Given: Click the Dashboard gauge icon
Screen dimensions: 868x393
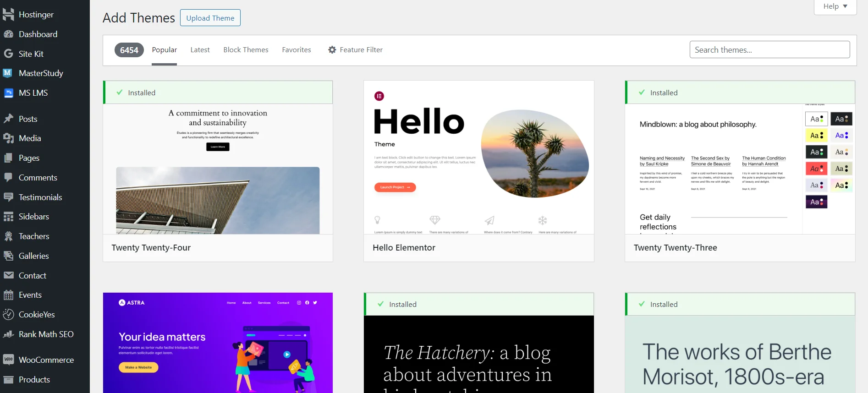Looking at the screenshot, I should (8, 34).
